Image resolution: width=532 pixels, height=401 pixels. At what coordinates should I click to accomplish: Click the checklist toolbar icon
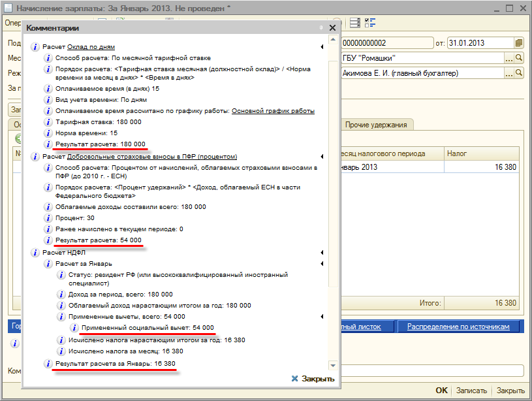point(370,23)
